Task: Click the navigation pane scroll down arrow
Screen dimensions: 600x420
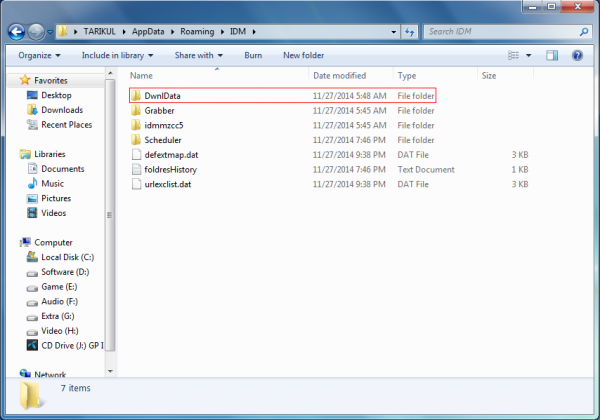Action: (x=110, y=371)
